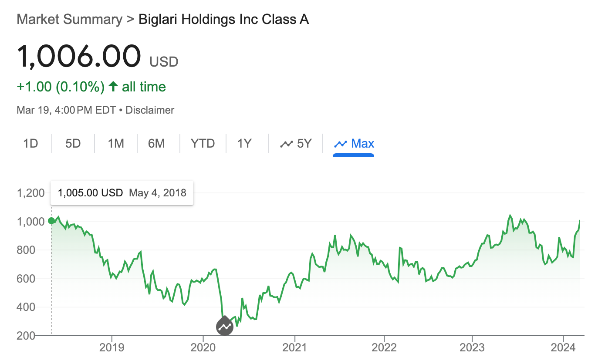Select the 1D time range tab

[x=30, y=143]
